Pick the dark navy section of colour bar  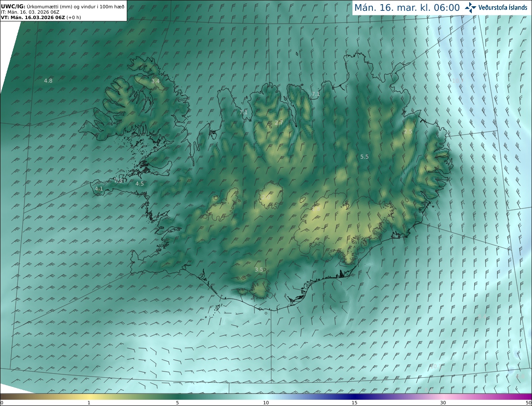(355, 396)
